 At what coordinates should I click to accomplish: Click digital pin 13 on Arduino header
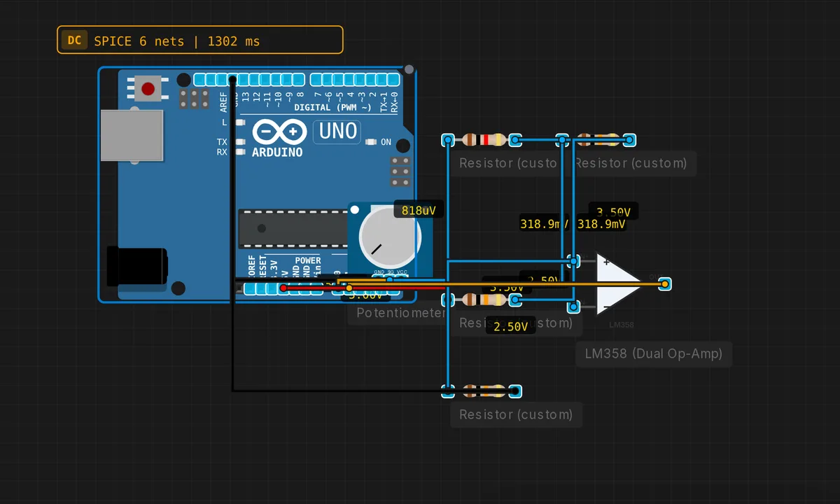[244, 80]
